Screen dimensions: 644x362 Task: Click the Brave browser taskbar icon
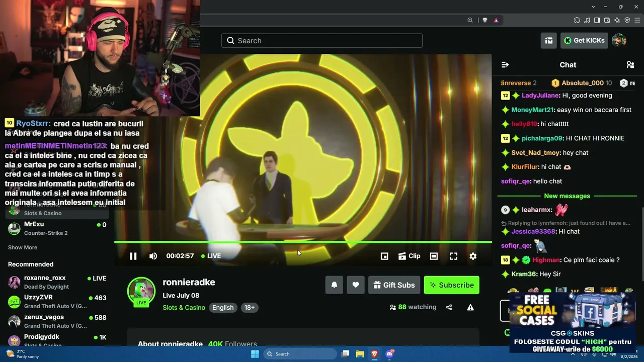click(374, 354)
